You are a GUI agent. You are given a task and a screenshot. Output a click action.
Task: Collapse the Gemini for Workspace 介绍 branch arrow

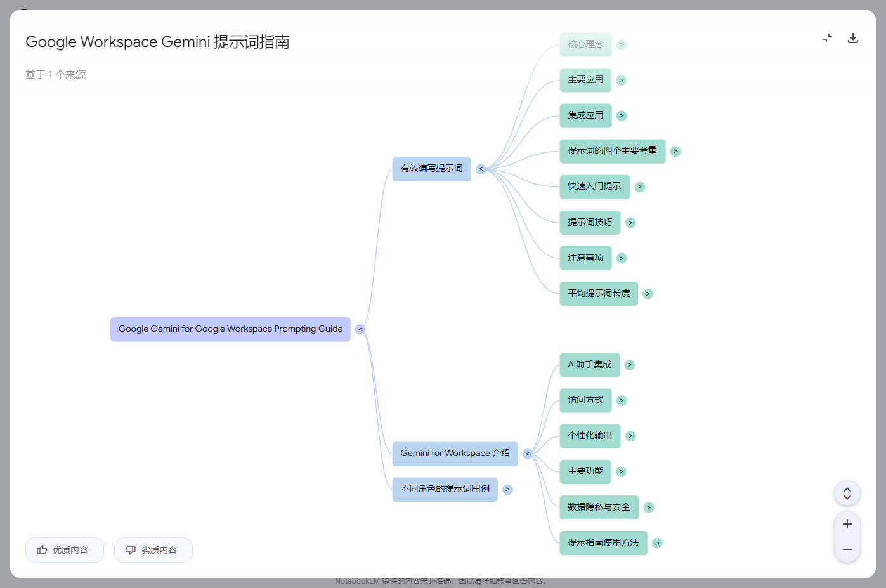[528, 454]
